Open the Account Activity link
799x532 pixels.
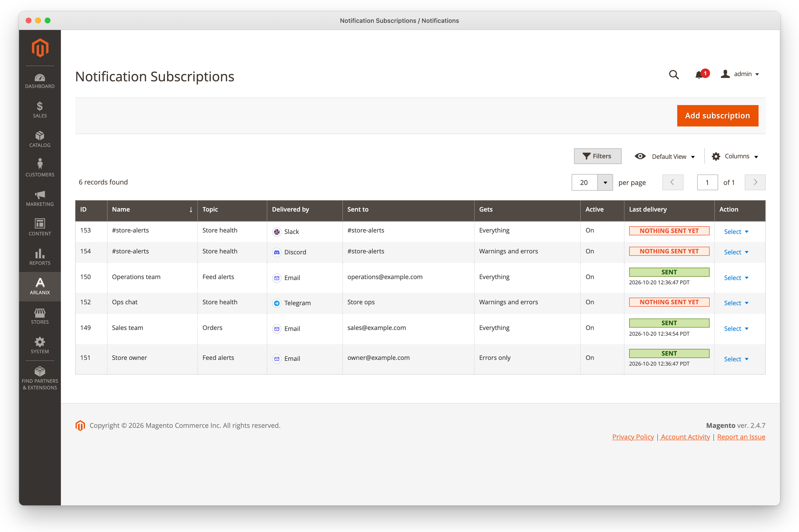(x=685, y=437)
